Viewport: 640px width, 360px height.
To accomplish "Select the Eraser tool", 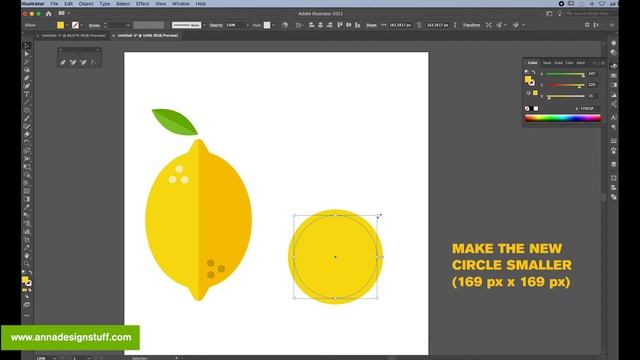I will coord(27,135).
